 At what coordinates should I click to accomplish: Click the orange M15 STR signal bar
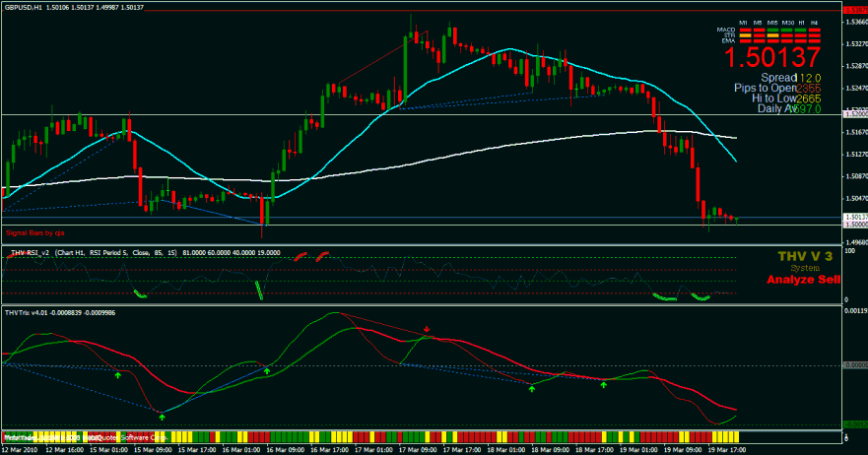771,35
